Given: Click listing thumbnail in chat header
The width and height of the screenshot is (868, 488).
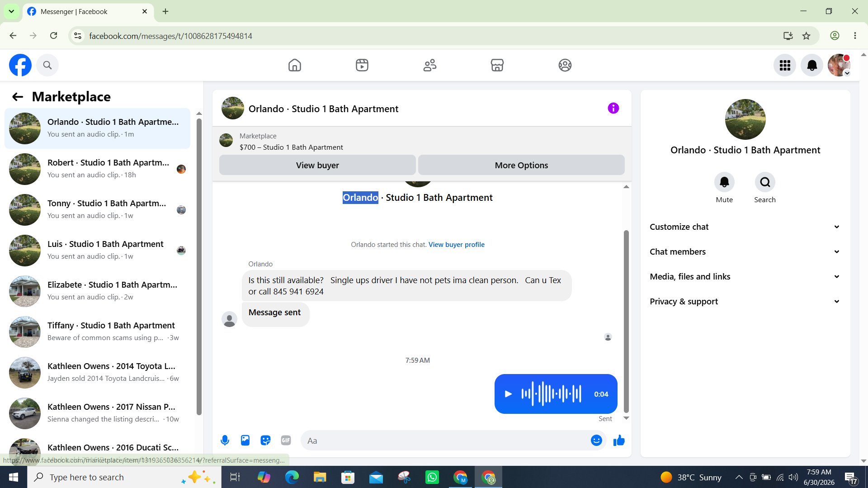Looking at the screenshot, I should pyautogui.click(x=233, y=108).
